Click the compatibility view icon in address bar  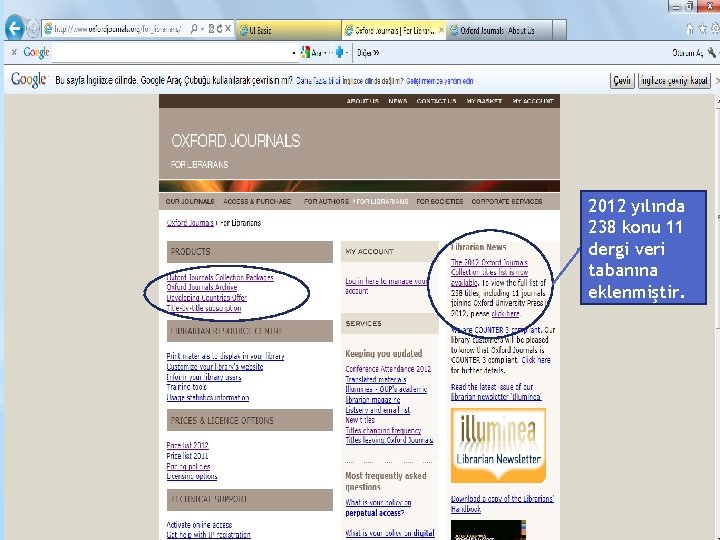coord(211,29)
